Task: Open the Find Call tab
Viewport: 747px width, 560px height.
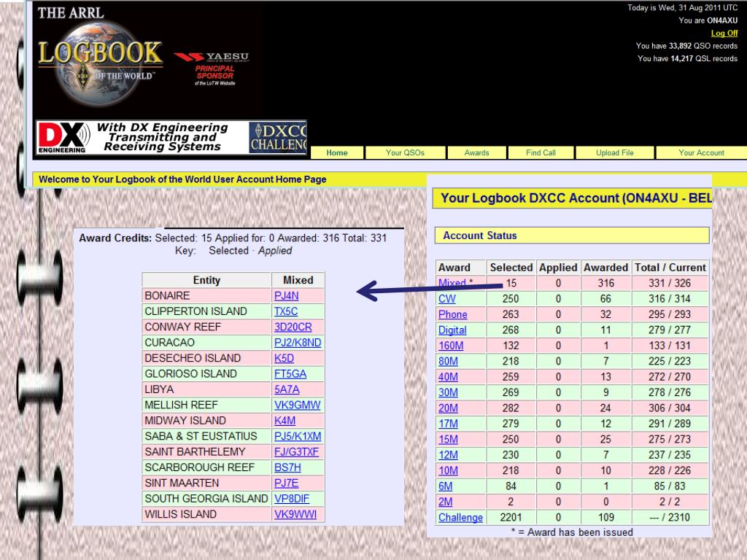Action: tap(541, 153)
